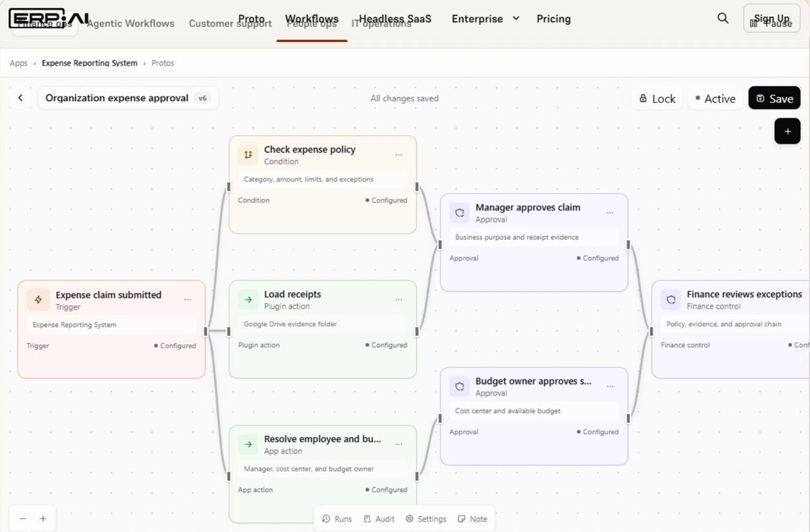
Task: Open the Proto nav item
Action: (252, 19)
